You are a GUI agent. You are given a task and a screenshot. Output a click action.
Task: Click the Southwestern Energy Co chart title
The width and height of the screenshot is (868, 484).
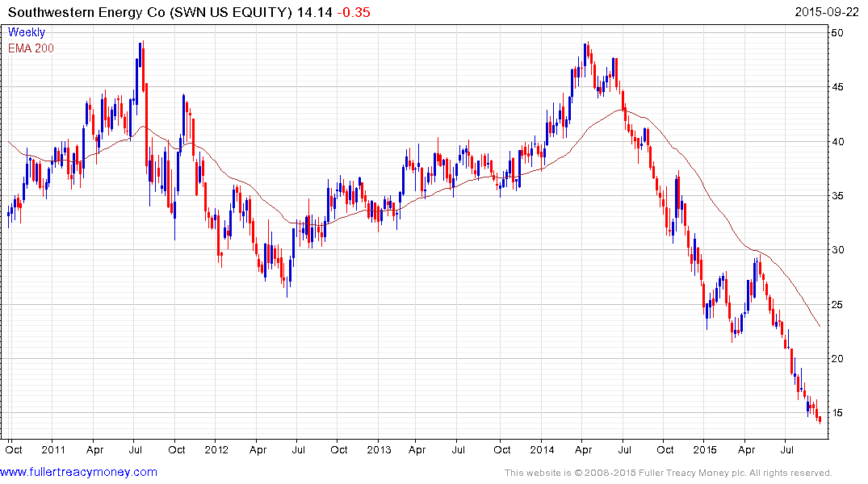point(150,12)
